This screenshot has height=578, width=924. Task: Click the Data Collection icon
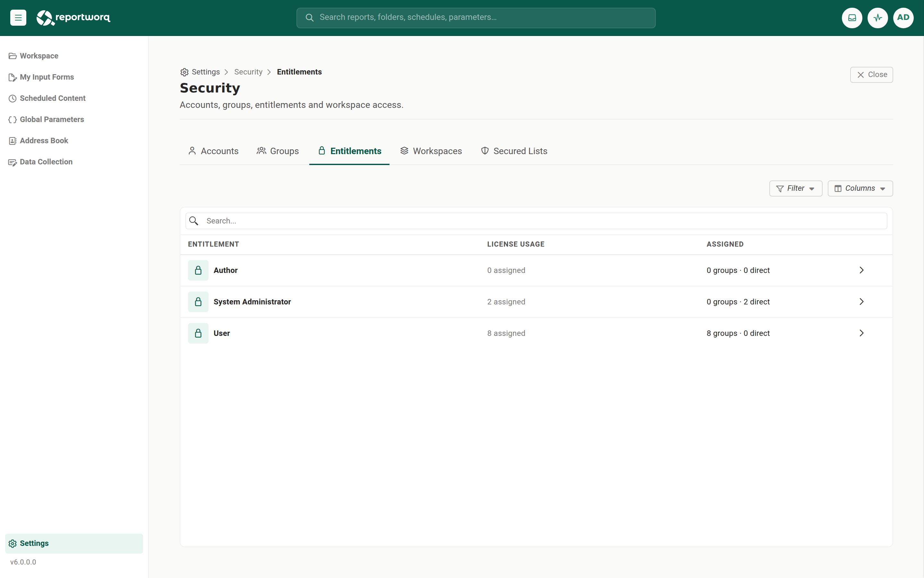point(13,162)
